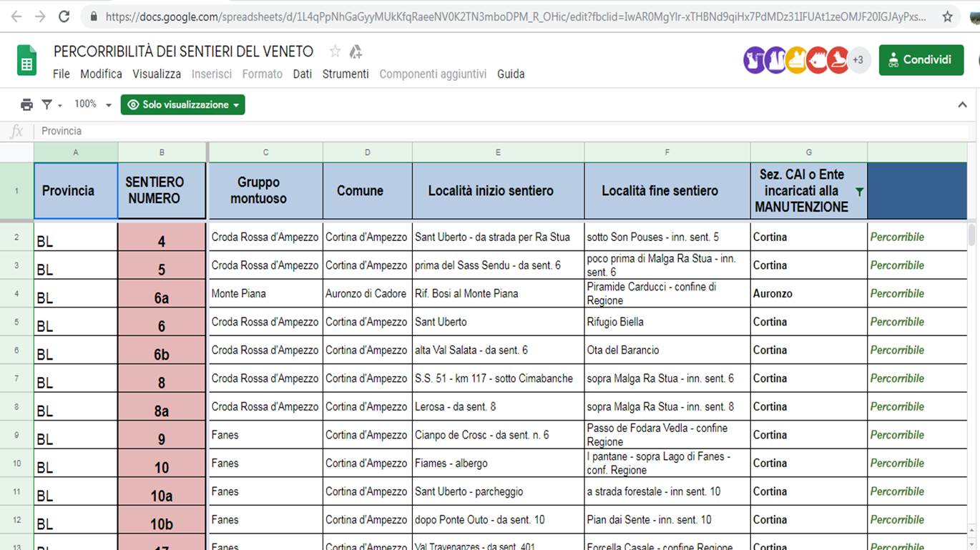The image size is (980, 550).
Task: Open the Solo visualizzazione dropdown
Action: (x=183, y=104)
